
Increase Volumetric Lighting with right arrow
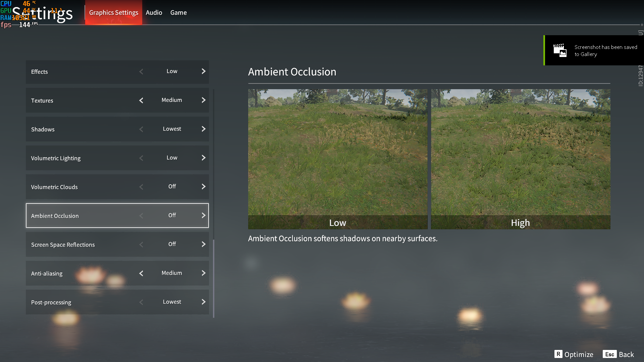[203, 158]
